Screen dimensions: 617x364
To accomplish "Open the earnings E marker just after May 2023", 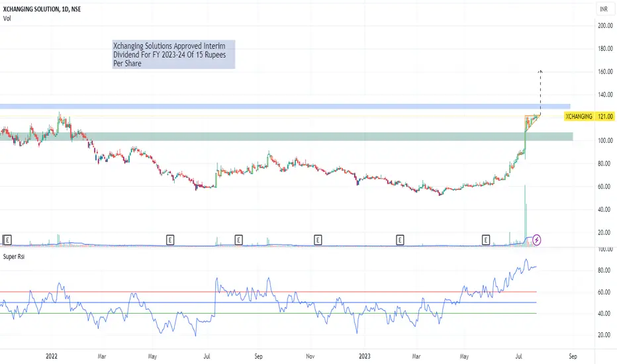I will pos(485,240).
